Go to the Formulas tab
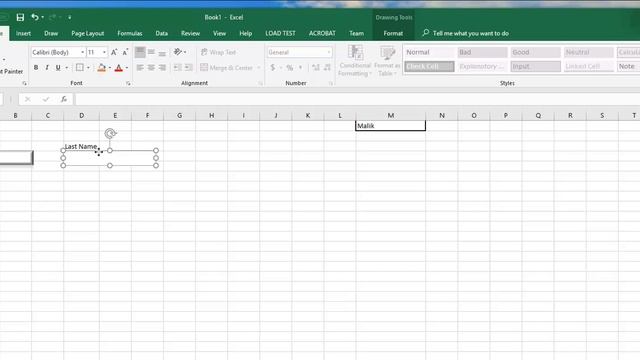This screenshot has width=640, height=360. click(130, 33)
